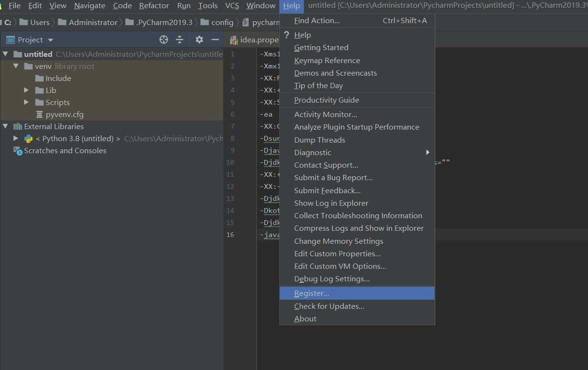This screenshot has width=588, height=370.
Task: Open the Tools menu
Action: tap(208, 6)
